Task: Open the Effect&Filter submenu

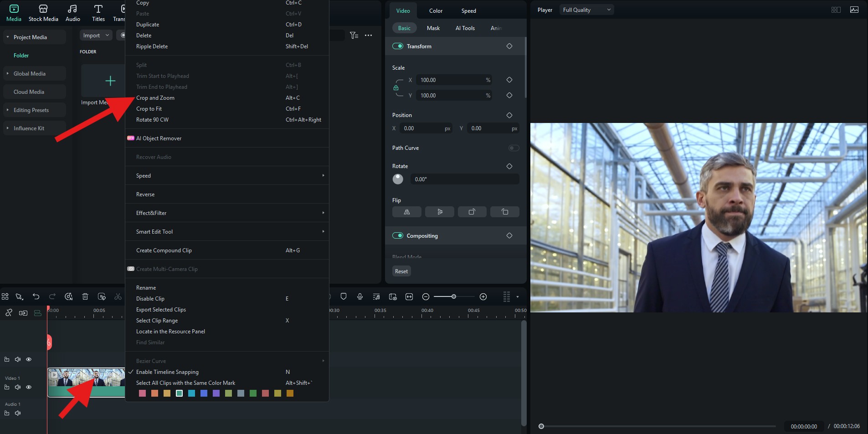Action: 227,213
